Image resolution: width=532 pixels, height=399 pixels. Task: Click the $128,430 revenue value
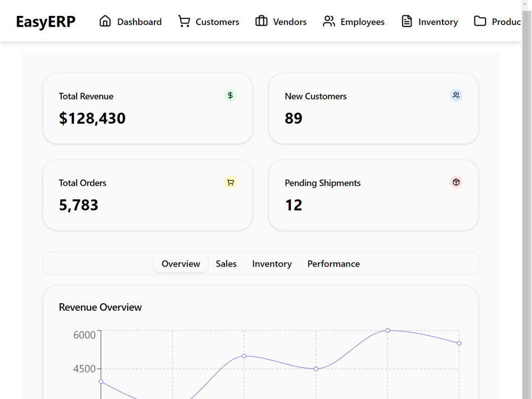click(x=92, y=119)
